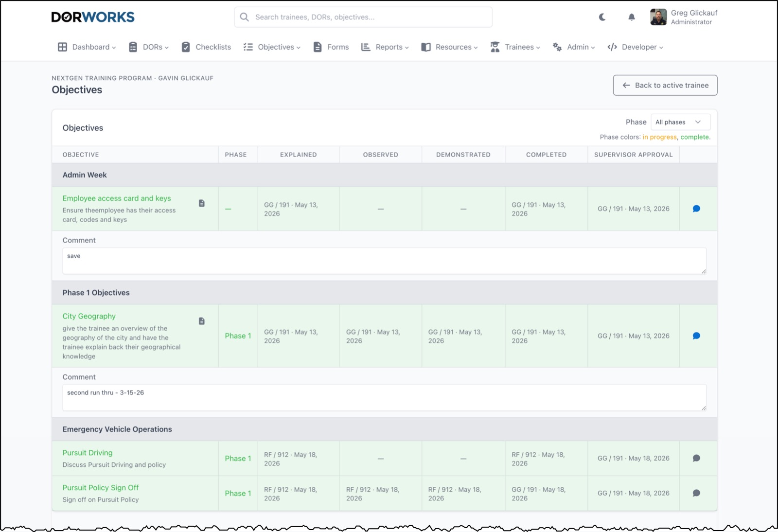778x532 pixels.
Task: Click in the search trainees field
Action: click(x=363, y=17)
